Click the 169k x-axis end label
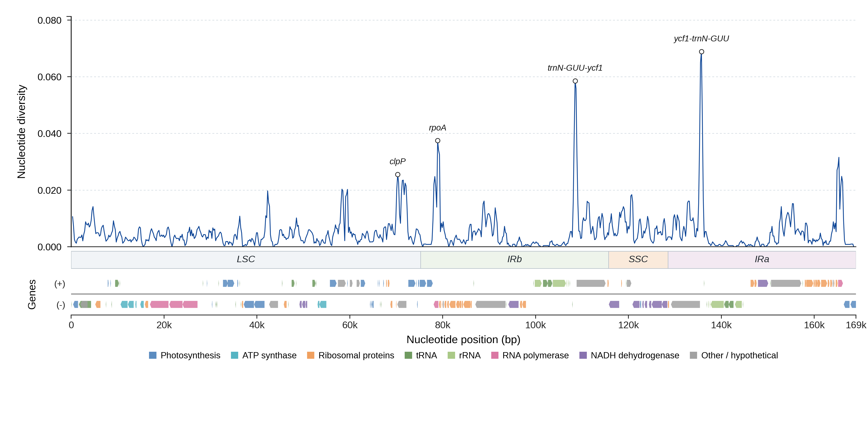 point(856,325)
